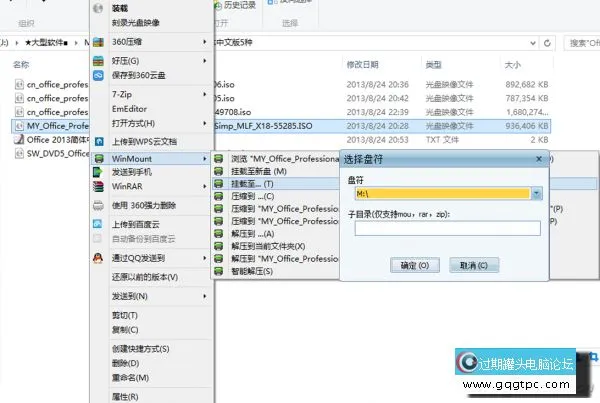The width and height of the screenshot is (600, 403).
Task: Select the TXT 文件 row dated 2013/8/24 20:53
Action: (281, 140)
